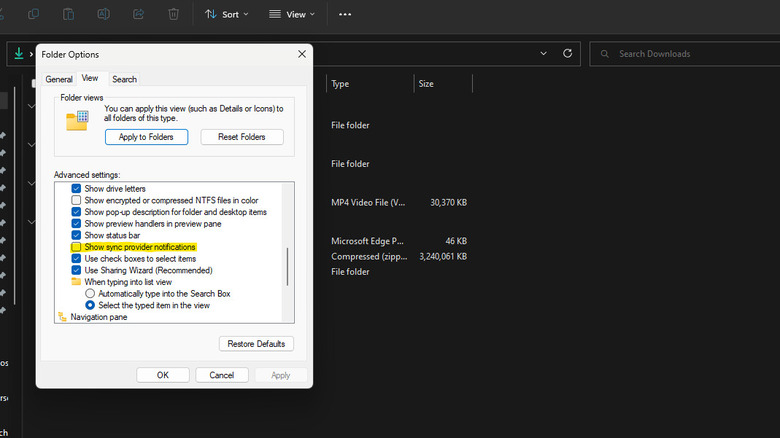The height and width of the screenshot is (438, 780).
Task: Open the See more ellipsis menu
Action: [x=345, y=14]
